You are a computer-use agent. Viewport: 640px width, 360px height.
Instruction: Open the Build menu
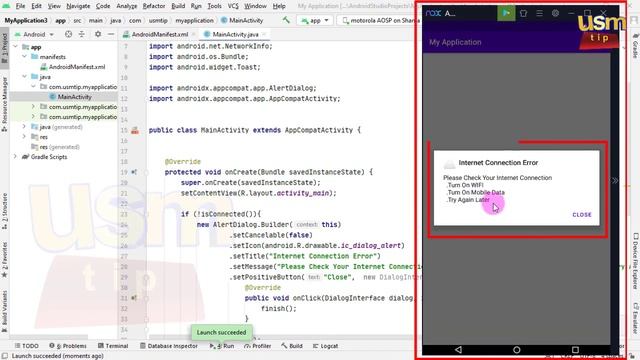click(x=178, y=6)
